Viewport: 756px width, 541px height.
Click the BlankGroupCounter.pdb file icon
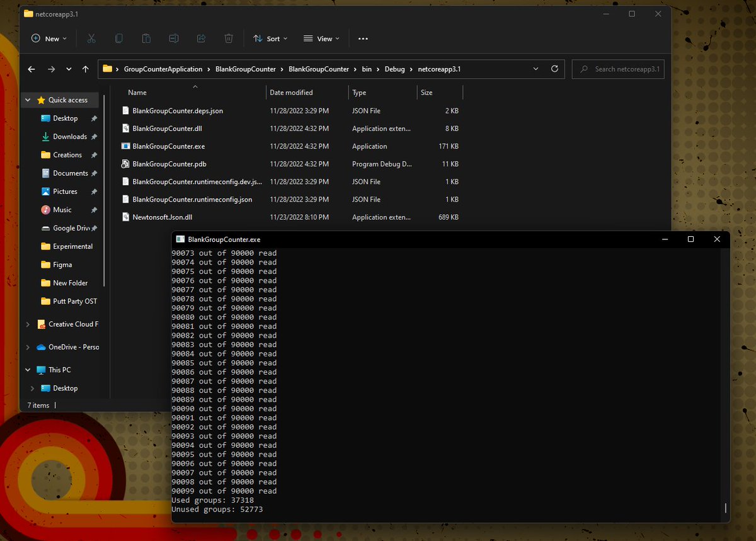coord(125,164)
